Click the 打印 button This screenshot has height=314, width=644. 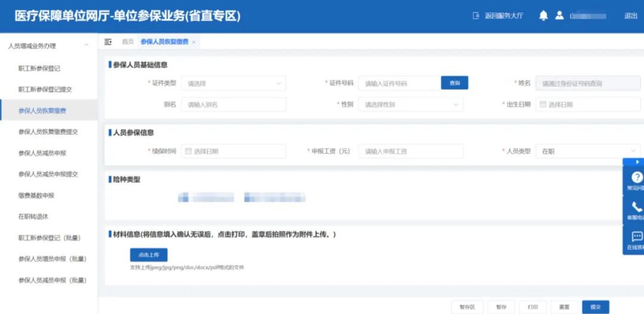pyautogui.click(x=532, y=307)
